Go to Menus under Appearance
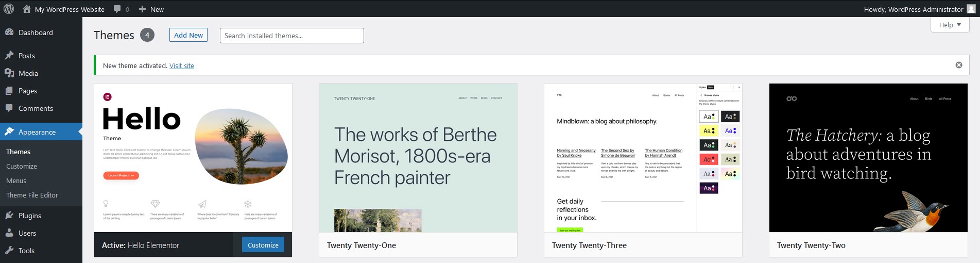Screen dimensions: 980x263 coord(16,180)
